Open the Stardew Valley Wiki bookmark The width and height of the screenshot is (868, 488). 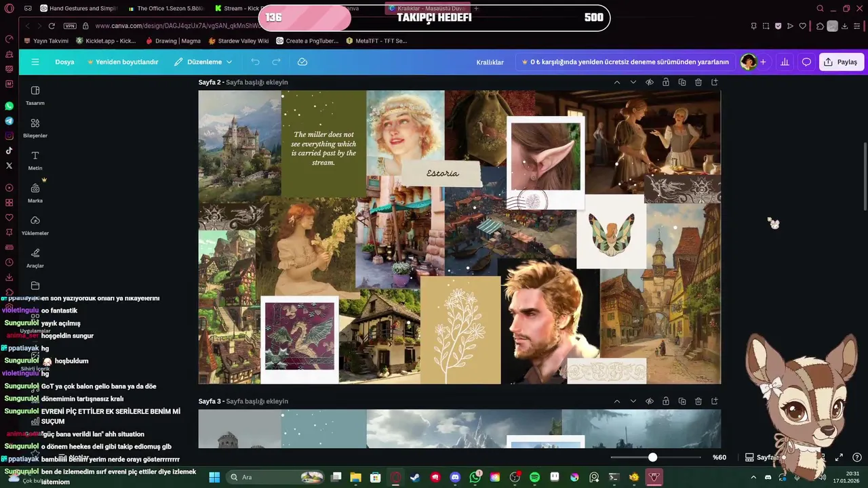tap(239, 41)
